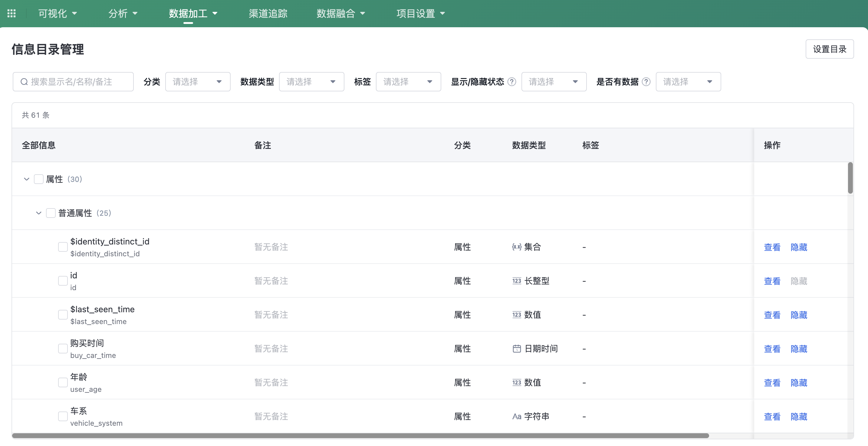Click the 日期时间 calendar icon
Viewport: 868px width, 446px height.
coord(517,349)
